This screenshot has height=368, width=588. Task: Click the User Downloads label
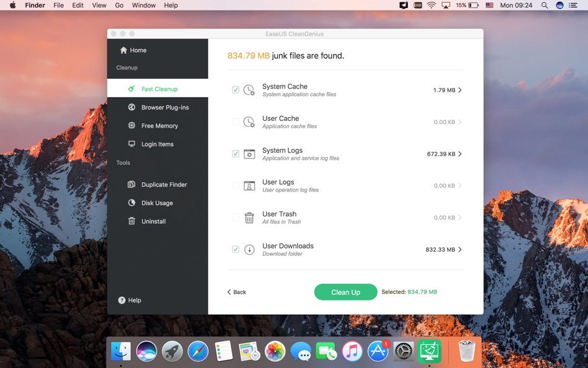(288, 246)
